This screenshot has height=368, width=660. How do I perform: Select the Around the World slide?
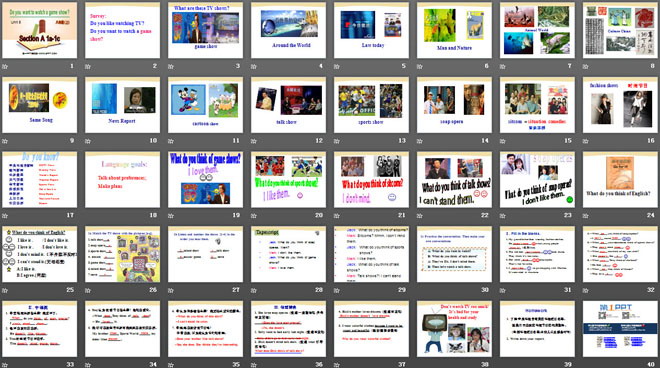[288, 30]
